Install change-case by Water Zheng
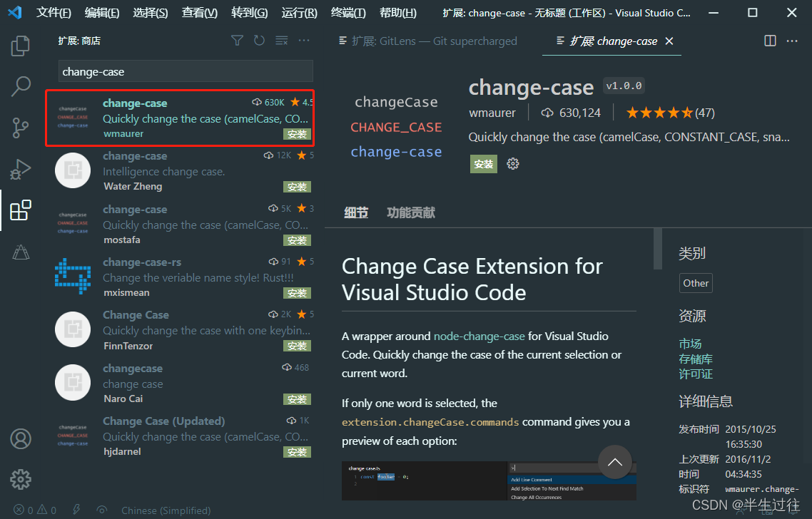Screen dimensions: 812x519 click(298, 187)
